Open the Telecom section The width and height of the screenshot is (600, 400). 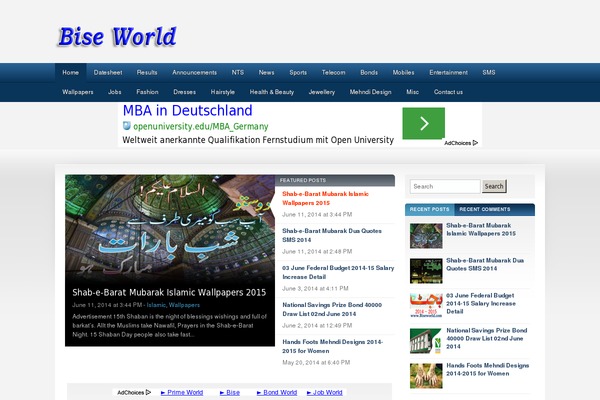pos(333,72)
